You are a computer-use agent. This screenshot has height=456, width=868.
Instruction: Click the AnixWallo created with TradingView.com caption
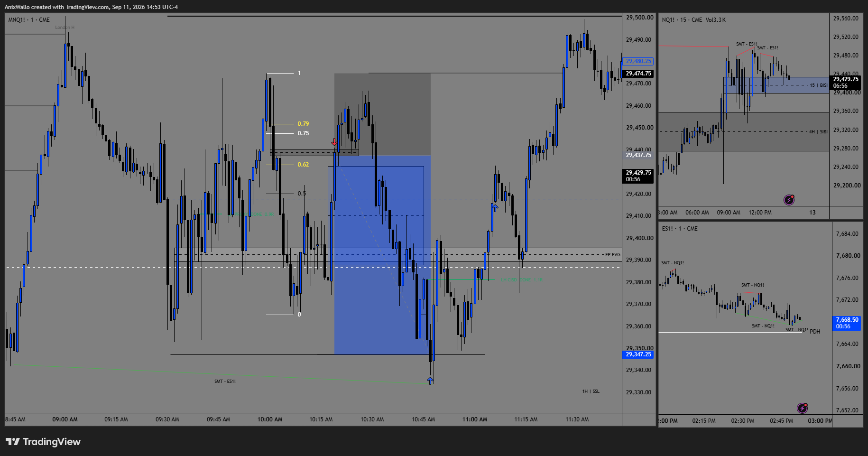click(x=91, y=7)
